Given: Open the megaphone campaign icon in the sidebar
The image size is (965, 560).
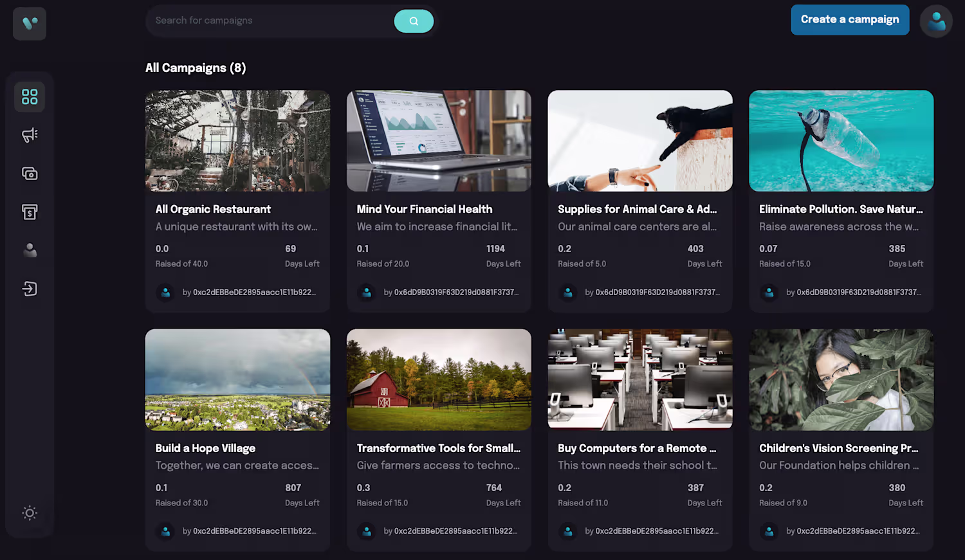Looking at the screenshot, I should pos(30,135).
